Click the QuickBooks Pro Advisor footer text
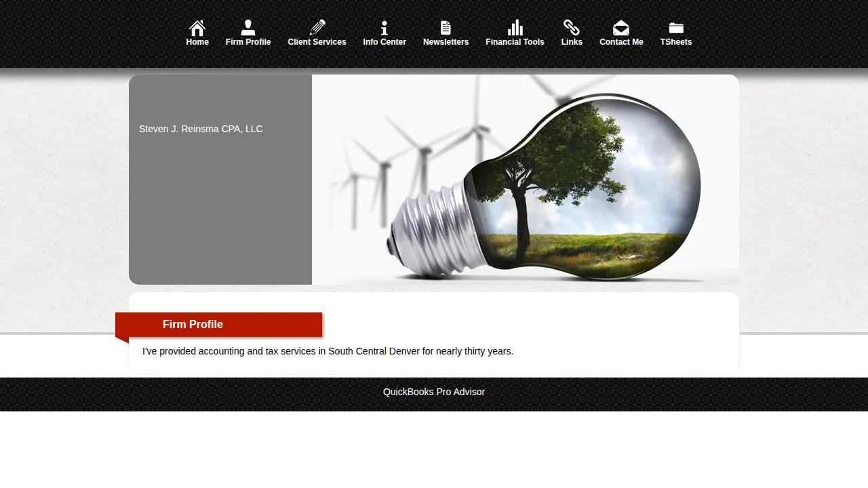This screenshot has height=488, width=868. (x=434, y=392)
